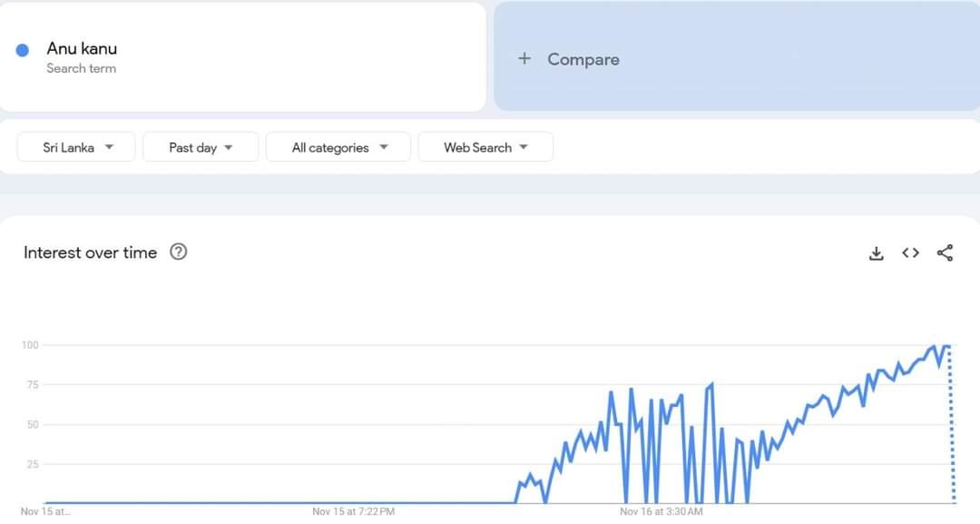Select the Nov 15 at 7:22 PM axis label
This screenshot has width=980, height=524.
[x=354, y=511]
